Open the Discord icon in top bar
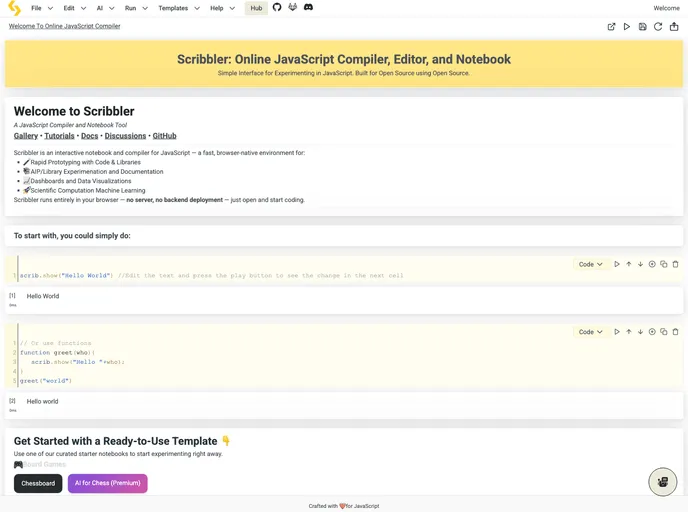688x512 pixels. point(308,7)
